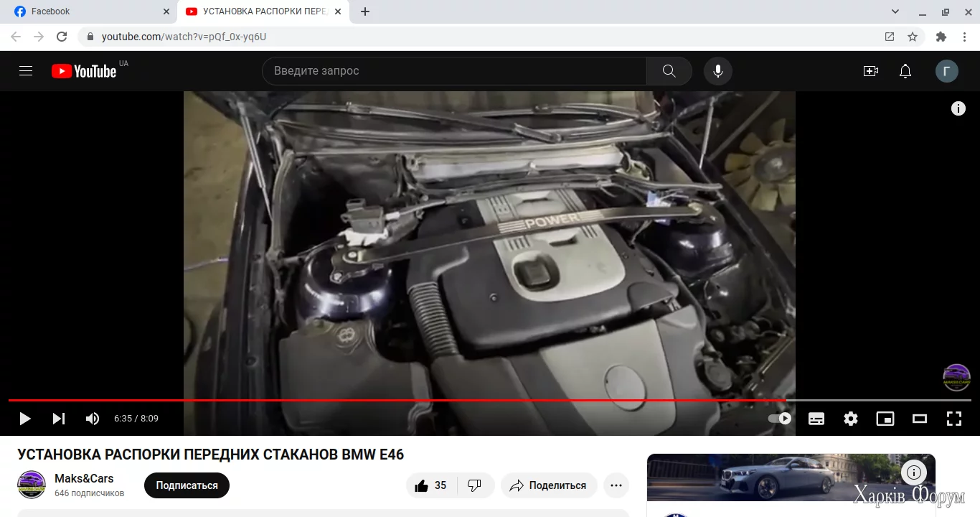Close the Facebook tab
This screenshot has height=517, width=980.
[166, 11]
